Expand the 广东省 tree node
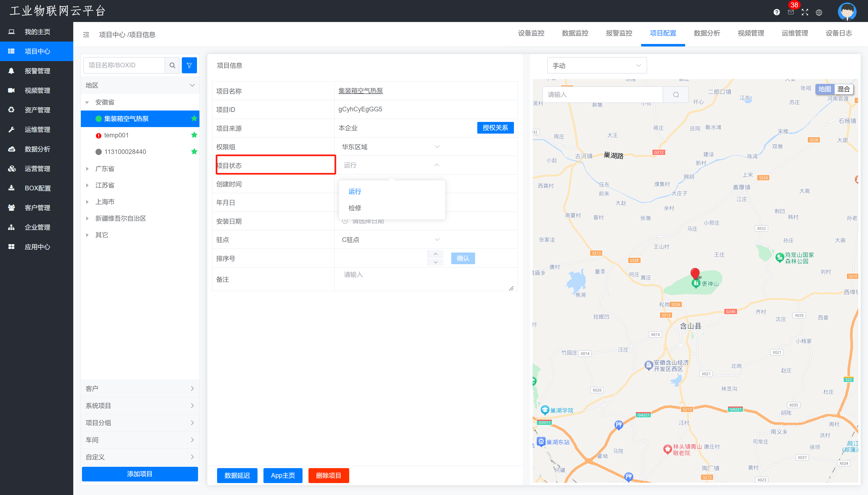Image resolution: width=868 pixels, height=495 pixels. [87, 169]
